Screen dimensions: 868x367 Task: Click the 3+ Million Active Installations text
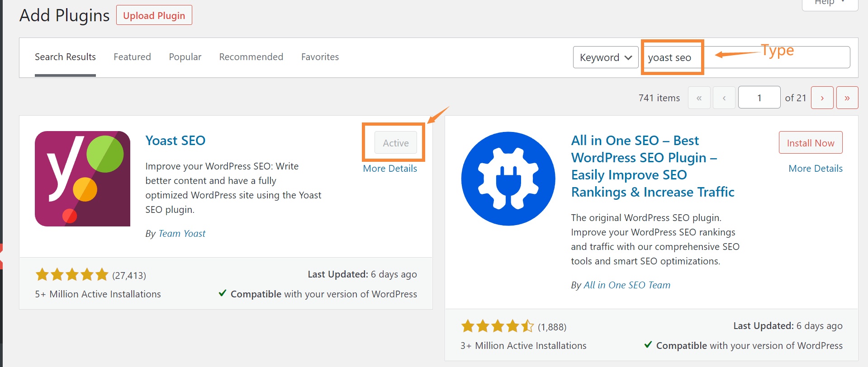tap(523, 346)
